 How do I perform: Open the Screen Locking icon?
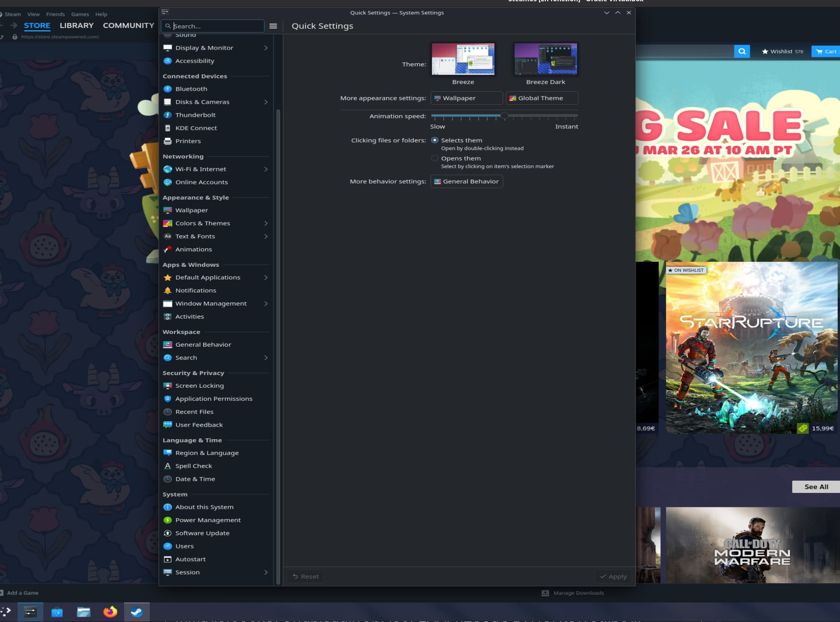point(167,386)
